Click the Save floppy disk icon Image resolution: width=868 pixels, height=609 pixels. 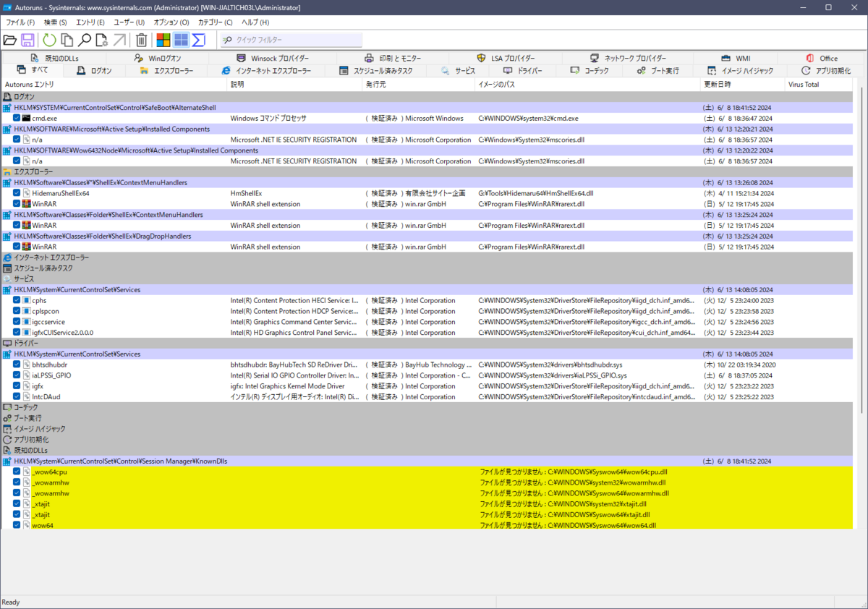28,41
